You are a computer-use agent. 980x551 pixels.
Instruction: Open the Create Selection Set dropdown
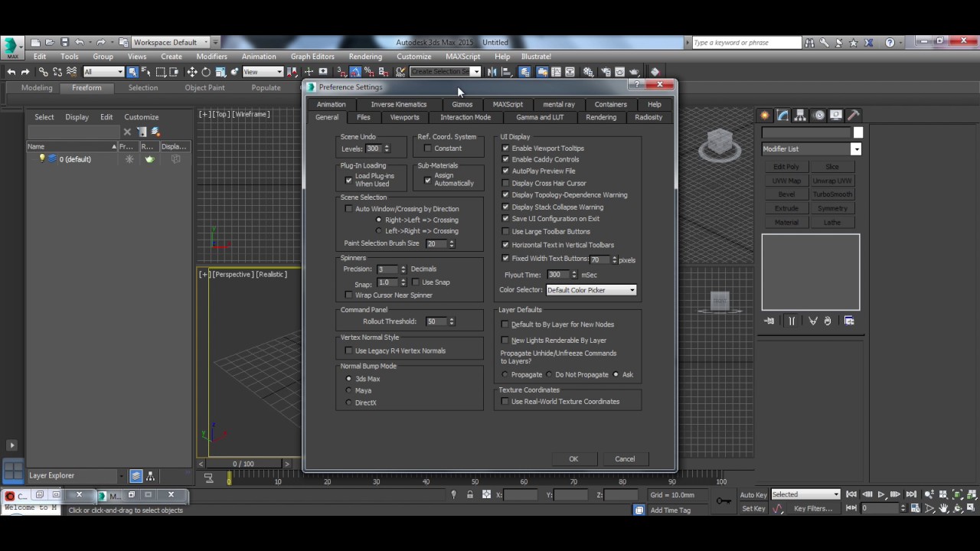(445, 72)
